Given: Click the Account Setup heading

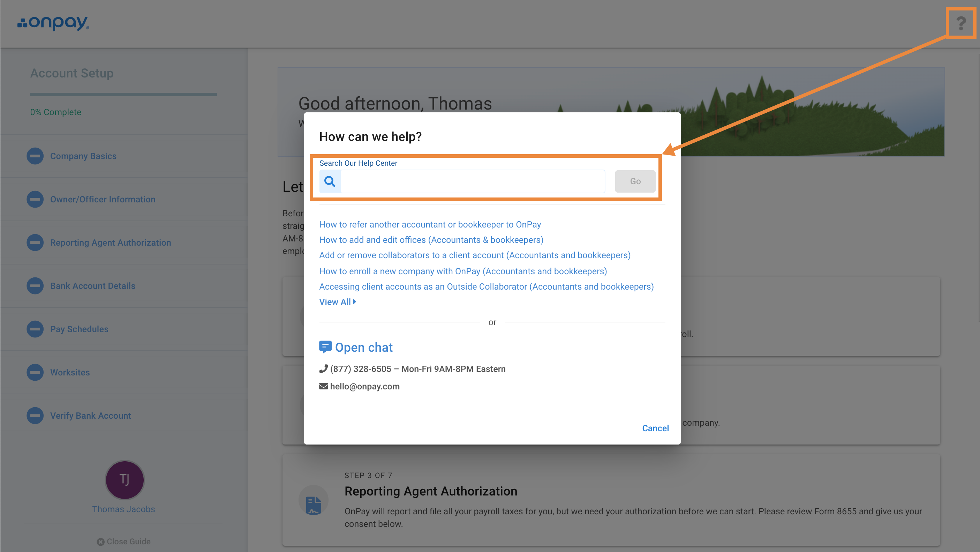Looking at the screenshot, I should [72, 73].
